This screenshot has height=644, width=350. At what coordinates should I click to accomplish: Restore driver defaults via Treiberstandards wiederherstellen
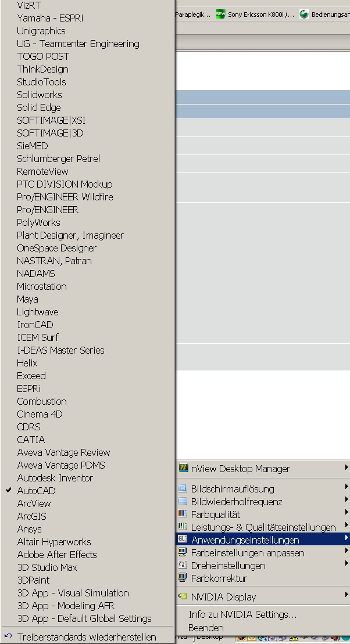coord(88,638)
